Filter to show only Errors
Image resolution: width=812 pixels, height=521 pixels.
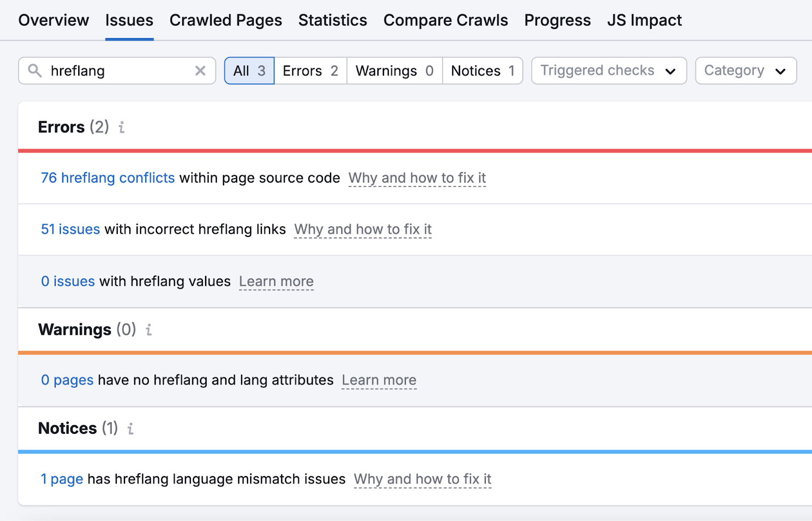310,71
